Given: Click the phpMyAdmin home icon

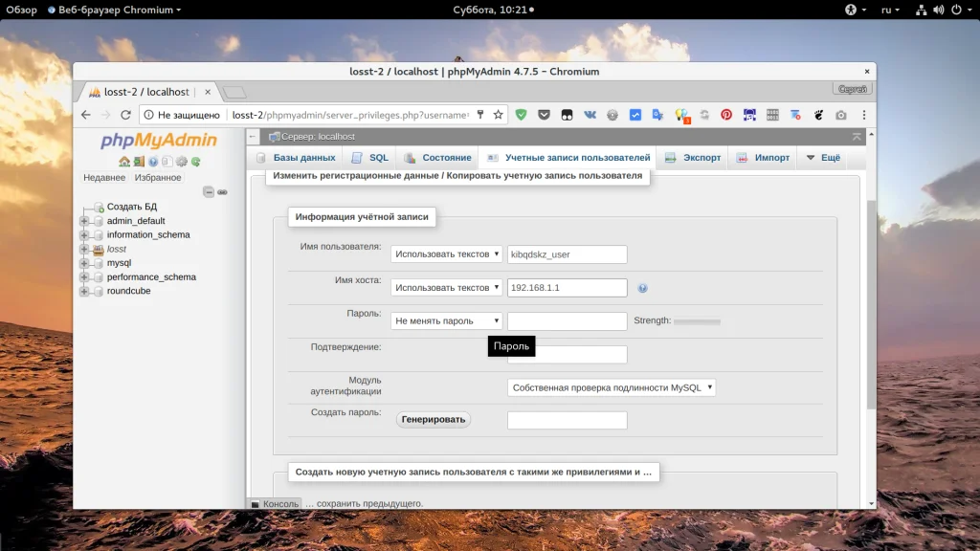Looking at the screenshot, I should (x=124, y=162).
